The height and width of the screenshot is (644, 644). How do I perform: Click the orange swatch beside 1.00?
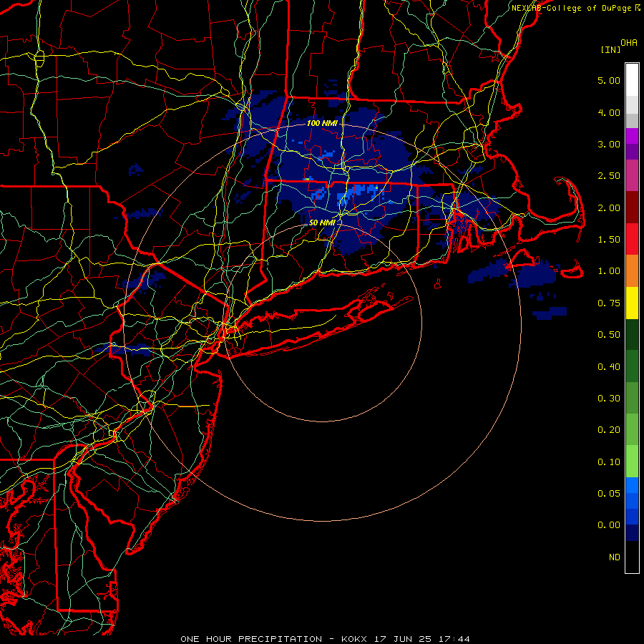(632, 271)
